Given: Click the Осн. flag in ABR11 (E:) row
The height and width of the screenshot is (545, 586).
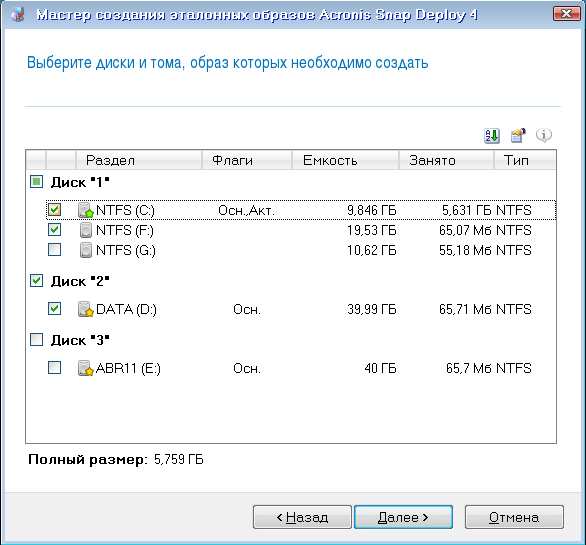Looking at the screenshot, I should pyautogui.click(x=247, y=369).
